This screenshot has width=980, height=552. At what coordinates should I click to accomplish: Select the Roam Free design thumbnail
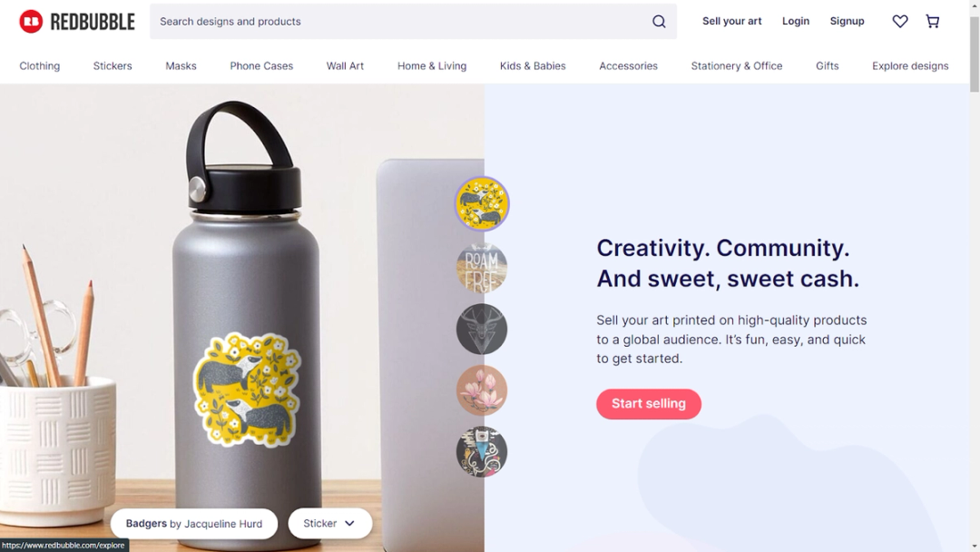click(482, 268)
